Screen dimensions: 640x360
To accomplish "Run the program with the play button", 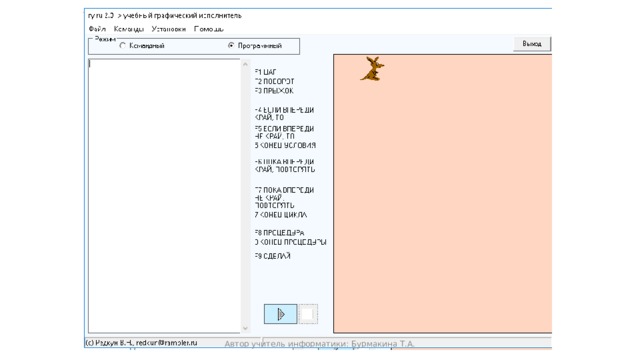I will tap(280, 314).
